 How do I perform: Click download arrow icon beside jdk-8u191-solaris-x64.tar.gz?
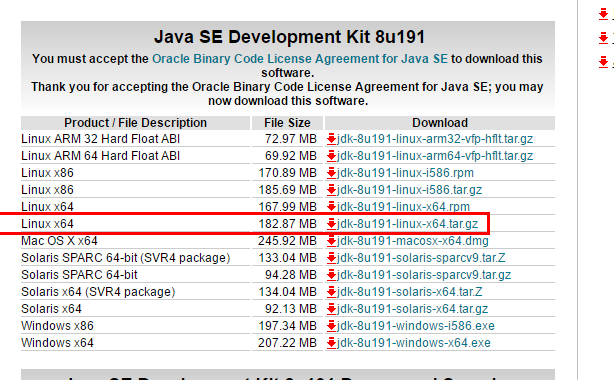(x=331, y=309)
